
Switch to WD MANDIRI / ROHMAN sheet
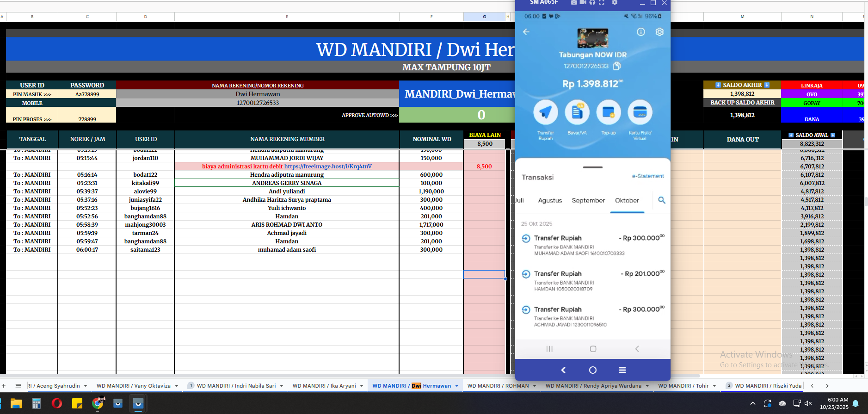[x=498, y=386]
